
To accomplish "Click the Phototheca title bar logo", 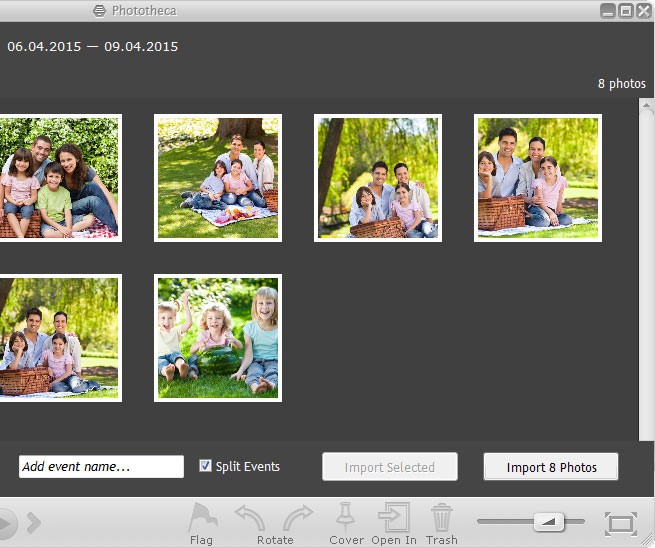I will tap(99, 11).
